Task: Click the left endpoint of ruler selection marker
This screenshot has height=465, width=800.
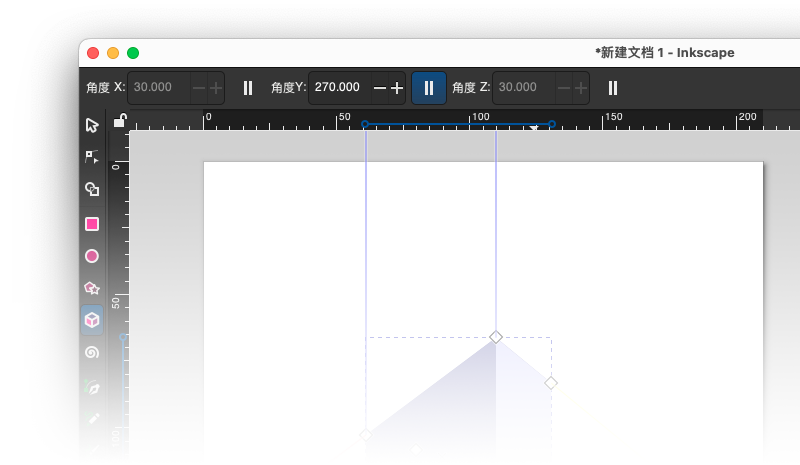Action: (365, 124)
